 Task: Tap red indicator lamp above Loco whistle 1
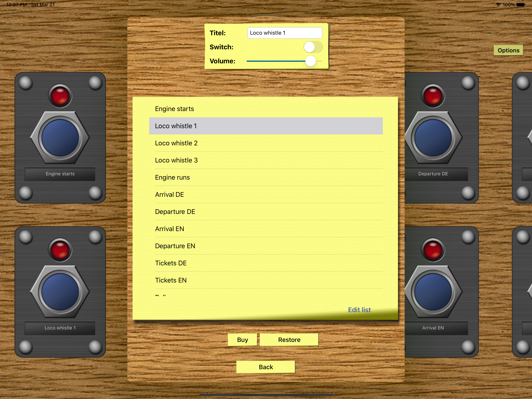60,250
